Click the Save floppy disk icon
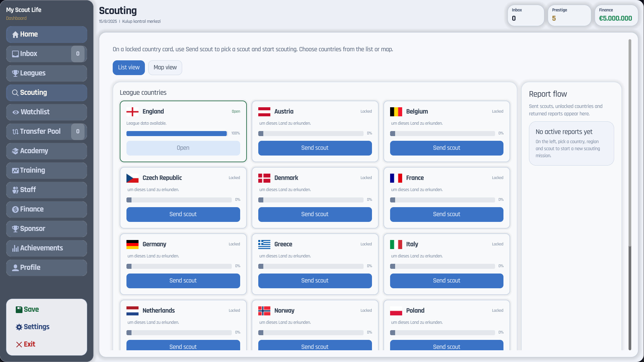 pos(19,310)
